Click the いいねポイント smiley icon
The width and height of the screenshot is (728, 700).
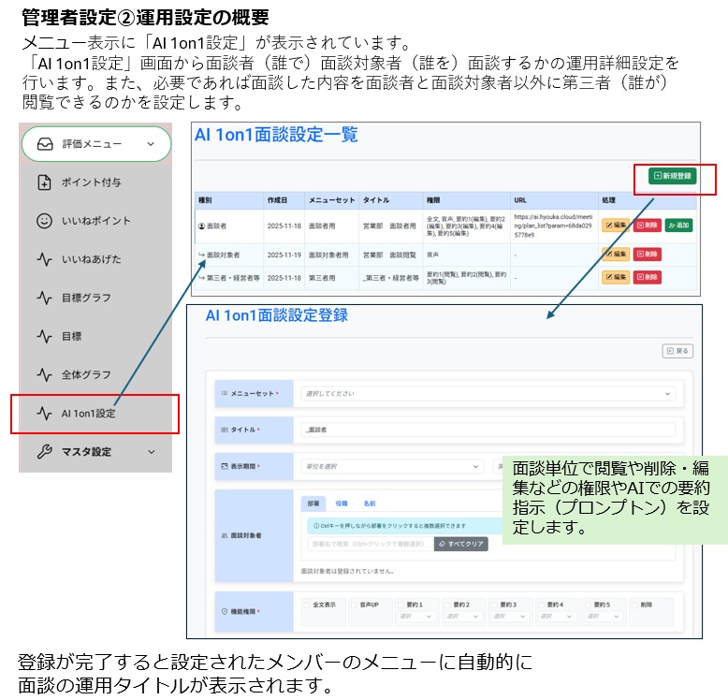coord(44,222)
